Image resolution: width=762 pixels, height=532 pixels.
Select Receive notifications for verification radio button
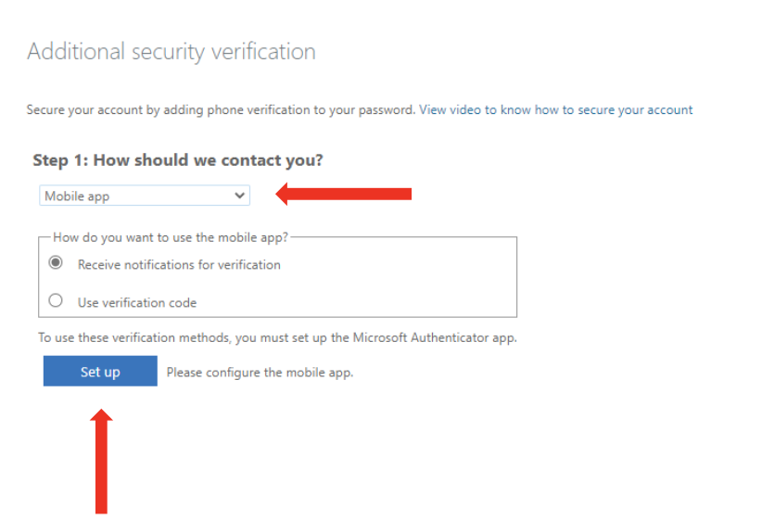[56, 263]
